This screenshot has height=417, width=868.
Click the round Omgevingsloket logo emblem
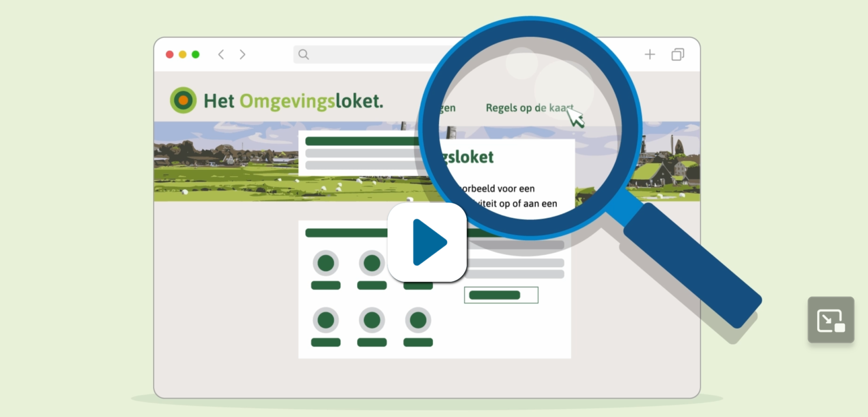click(183, 101)
